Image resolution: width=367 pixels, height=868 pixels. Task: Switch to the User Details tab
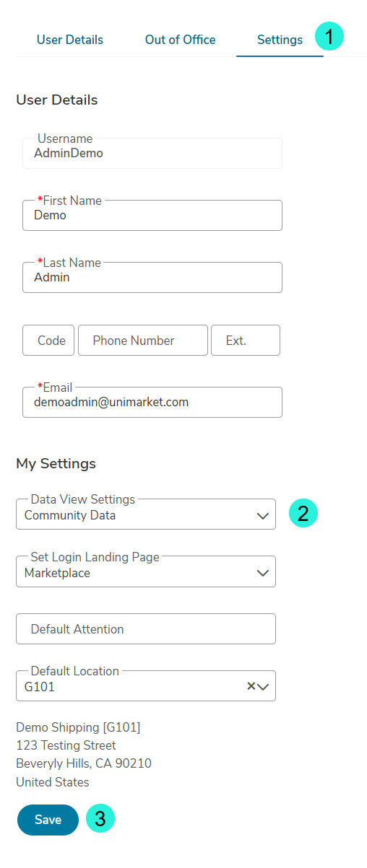pos(70,40)
